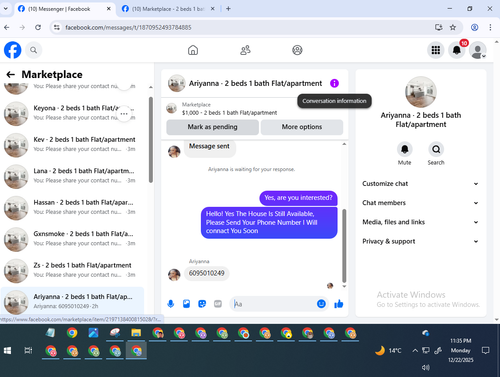
Task: Expand the Privacy & support section
Action: (420, 241)
